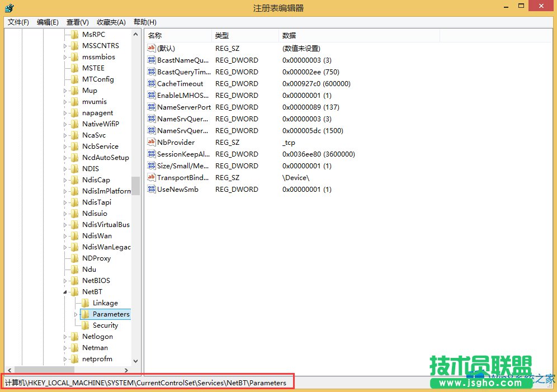Expand the NDIS tree node
557x392 pixels.
point(66,168)
